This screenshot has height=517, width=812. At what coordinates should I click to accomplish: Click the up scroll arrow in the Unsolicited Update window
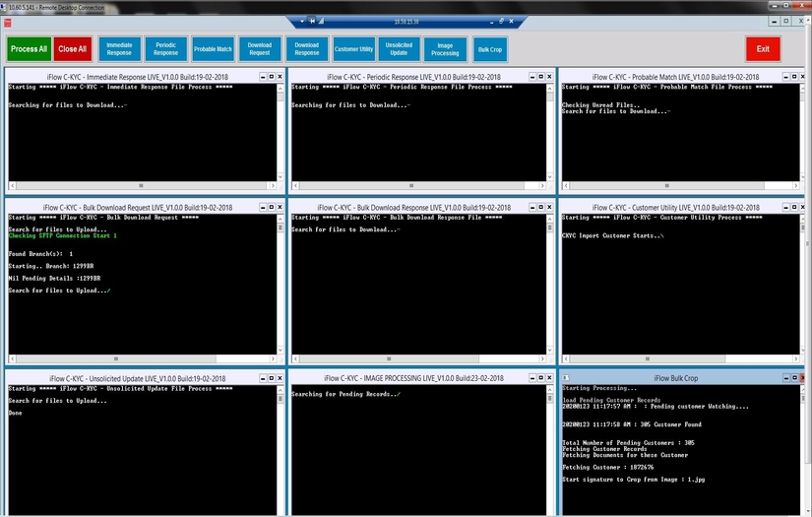click(x=281, y=390)
